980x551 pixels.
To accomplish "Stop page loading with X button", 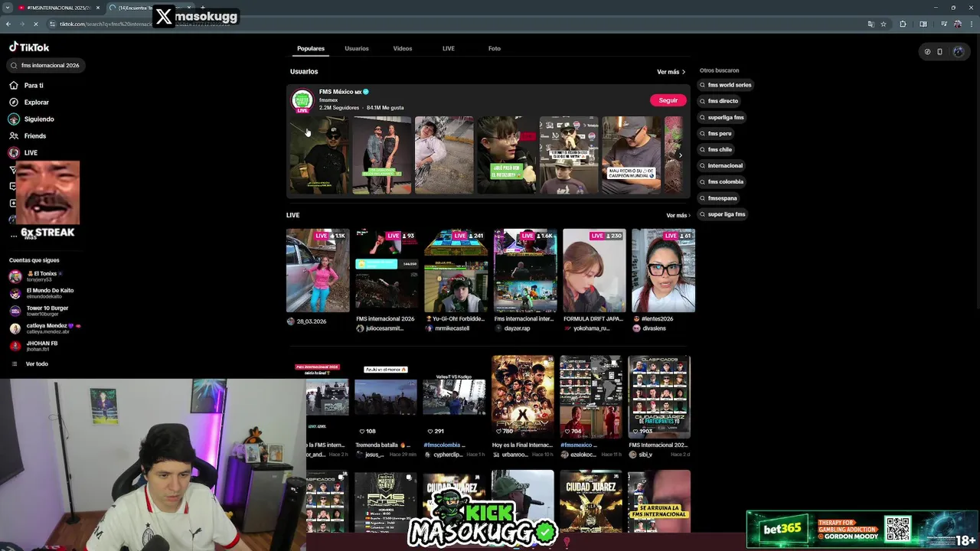I will point(35,24).
